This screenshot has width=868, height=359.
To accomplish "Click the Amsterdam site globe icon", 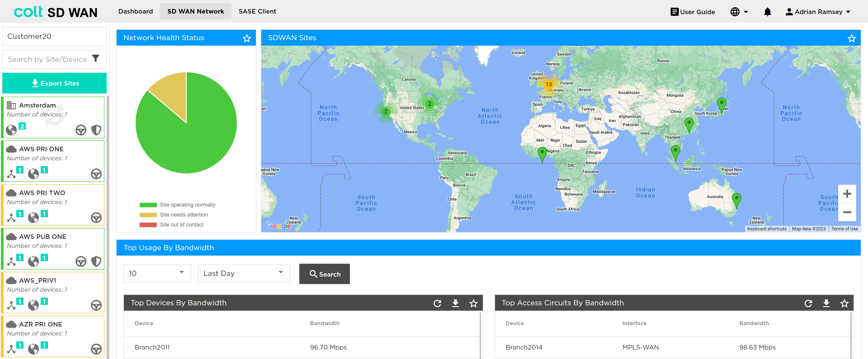I will pos(11,130).
